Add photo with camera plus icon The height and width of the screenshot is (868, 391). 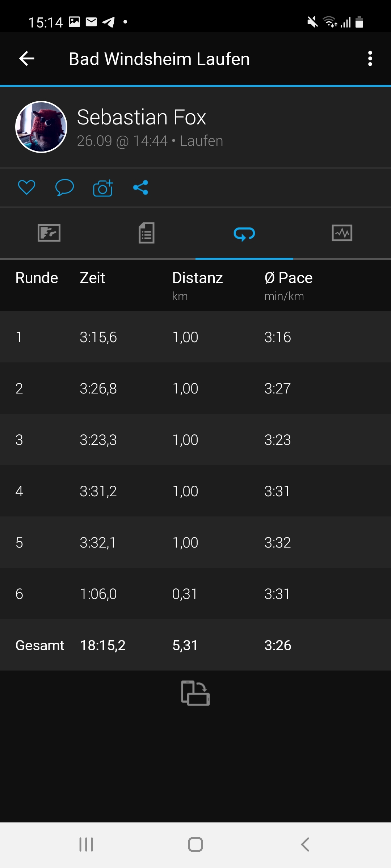(x=103, y=188)
